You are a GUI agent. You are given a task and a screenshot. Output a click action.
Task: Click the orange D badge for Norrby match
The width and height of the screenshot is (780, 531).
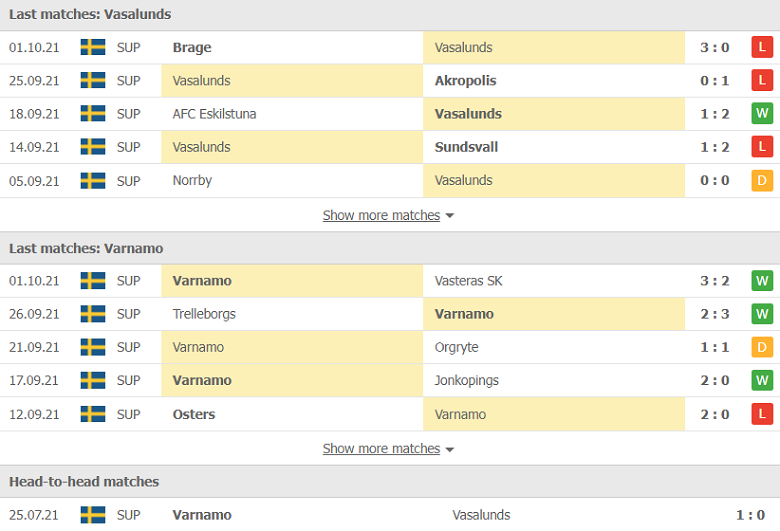(762, 181)
